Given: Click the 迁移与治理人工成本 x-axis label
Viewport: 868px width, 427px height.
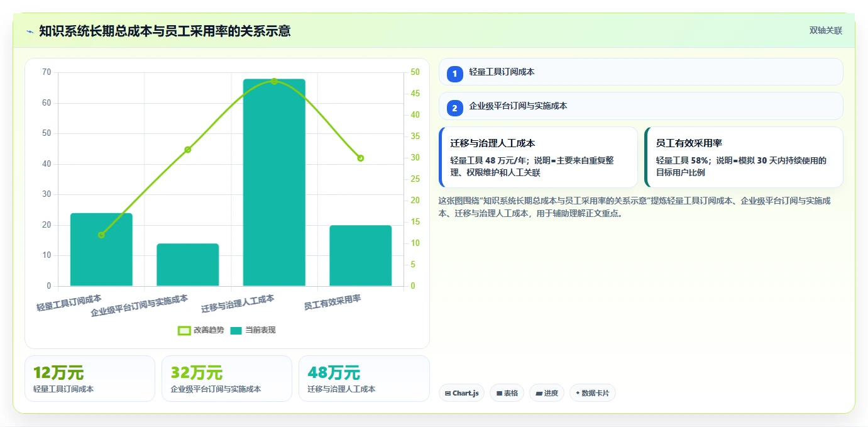Looking at the screenshot, I should [238, 304].
